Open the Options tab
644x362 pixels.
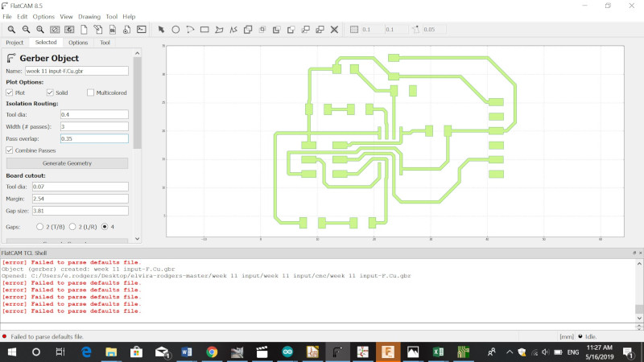coord(78,43)
